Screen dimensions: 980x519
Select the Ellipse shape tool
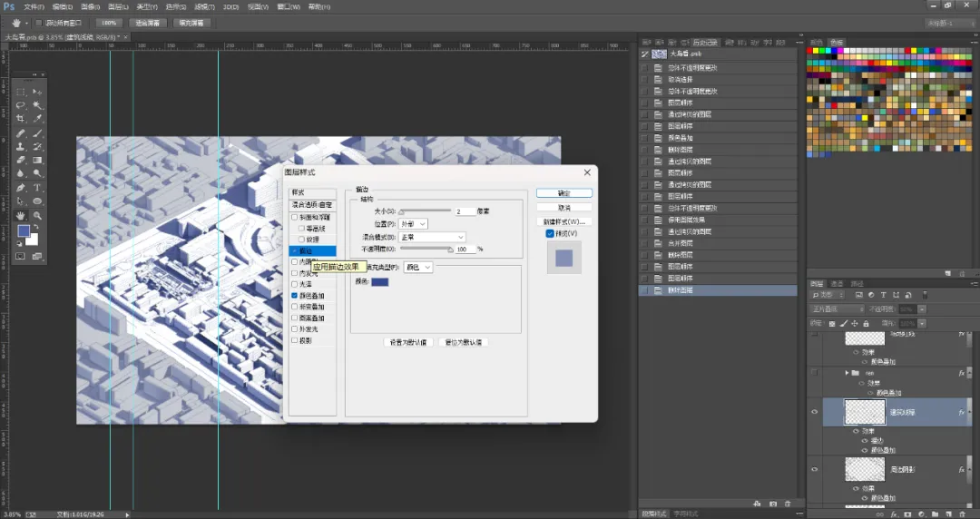tap(37, 201)
